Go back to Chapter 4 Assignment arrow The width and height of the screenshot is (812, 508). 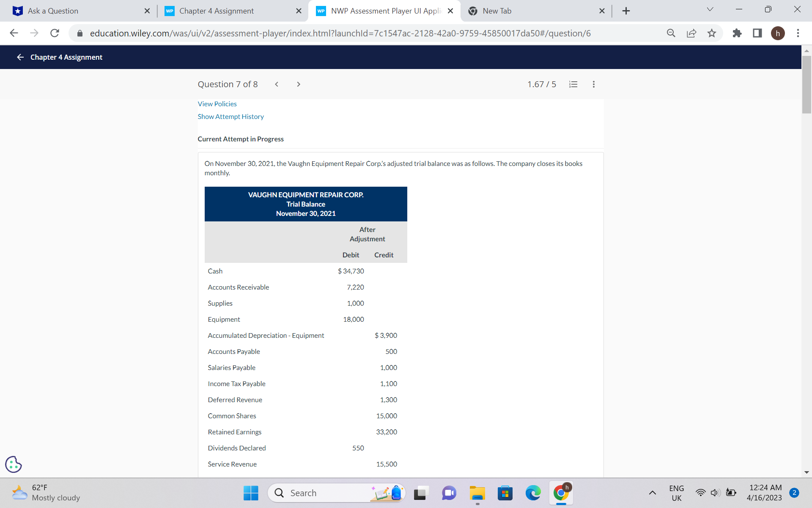point(20,57)
